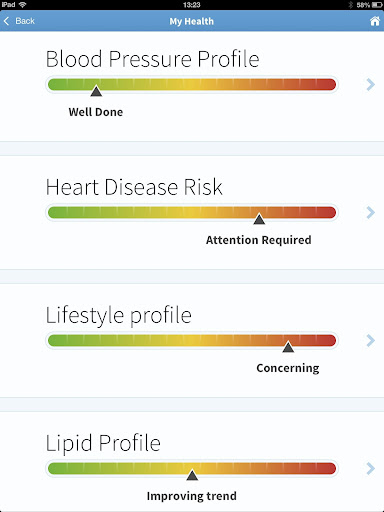
Task: Click the Blood Pressure marker triangle
Action: [96, 91]
